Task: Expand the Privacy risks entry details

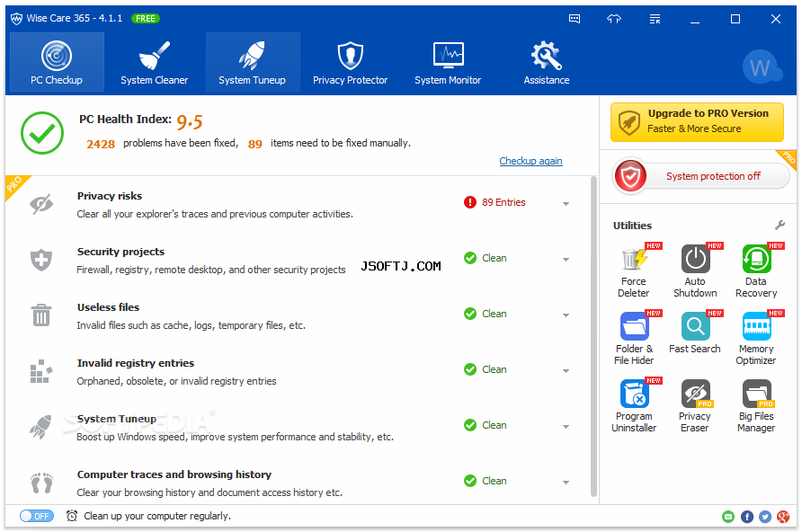Action: tap(566, 204)
